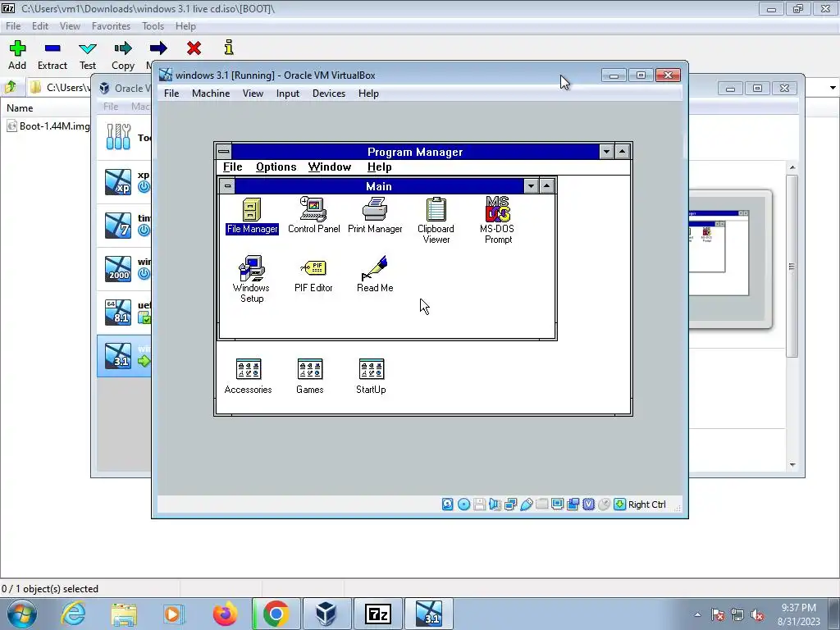Image resolution: width=840 pixels, height=630 pixels.
Task: Open VirtualBox VM window File menu
Action: [171, 94]
